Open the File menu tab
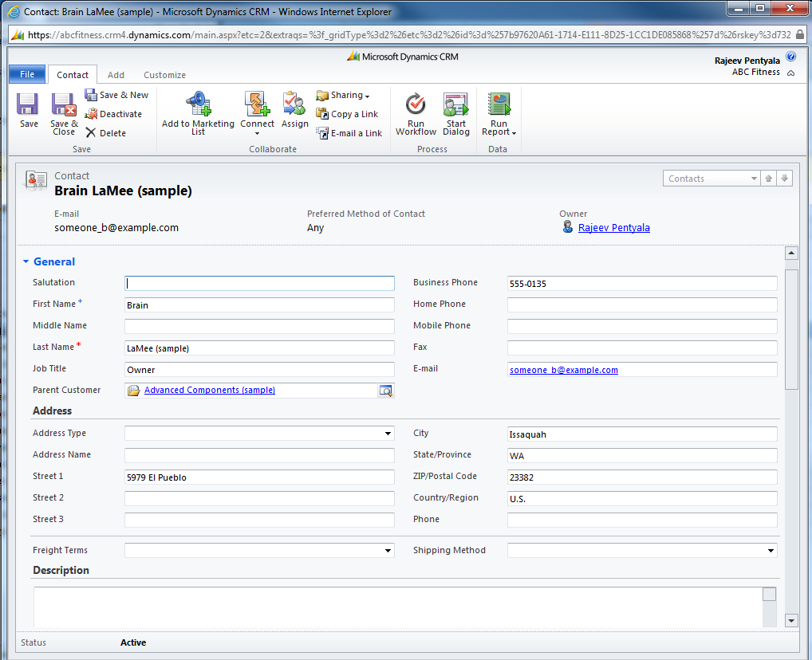Viewport: 812px width, 660px height. pyautogui.click(x=27, y=74)
